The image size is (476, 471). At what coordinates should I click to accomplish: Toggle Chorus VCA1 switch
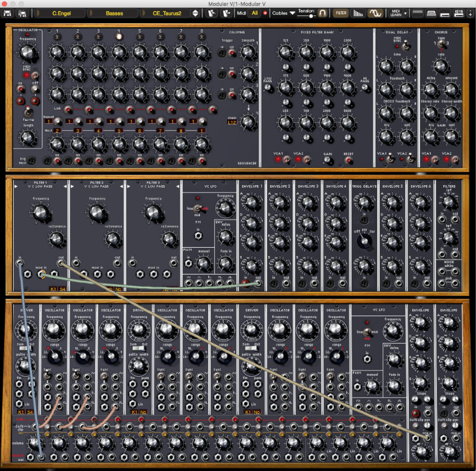tap(436, 159)
